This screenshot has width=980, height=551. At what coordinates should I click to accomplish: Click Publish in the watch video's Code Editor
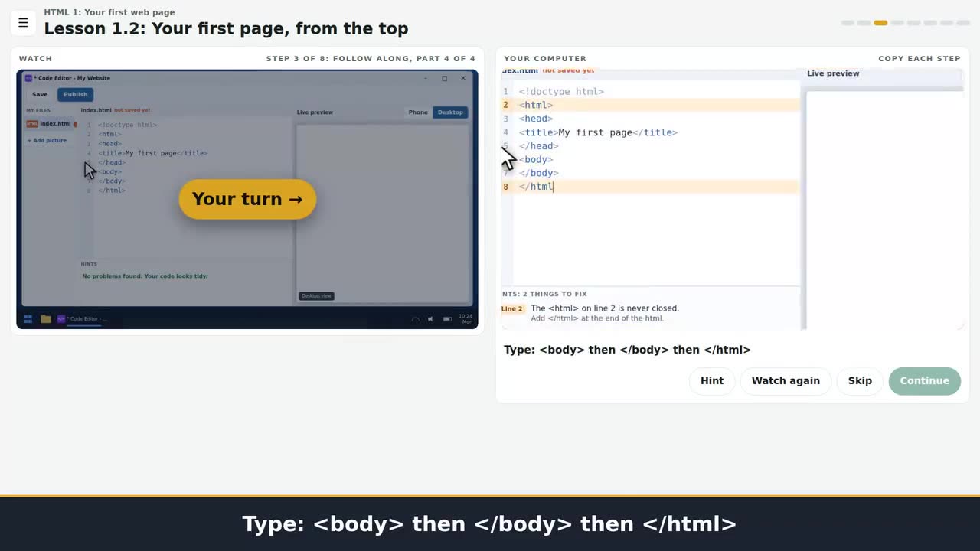coord(75,94)
